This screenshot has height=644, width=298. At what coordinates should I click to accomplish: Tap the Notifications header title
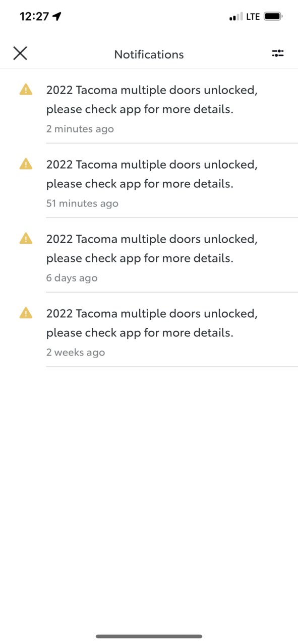click(149, 54)
